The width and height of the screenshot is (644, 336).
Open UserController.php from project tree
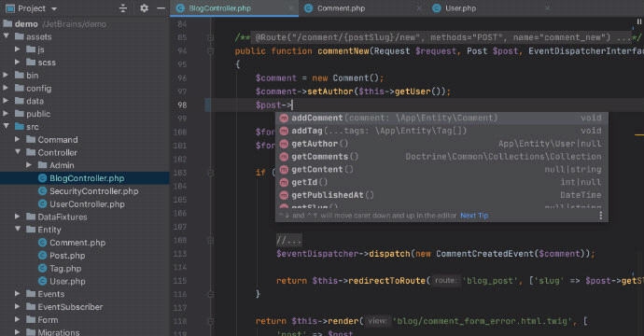tap(87, 203)
